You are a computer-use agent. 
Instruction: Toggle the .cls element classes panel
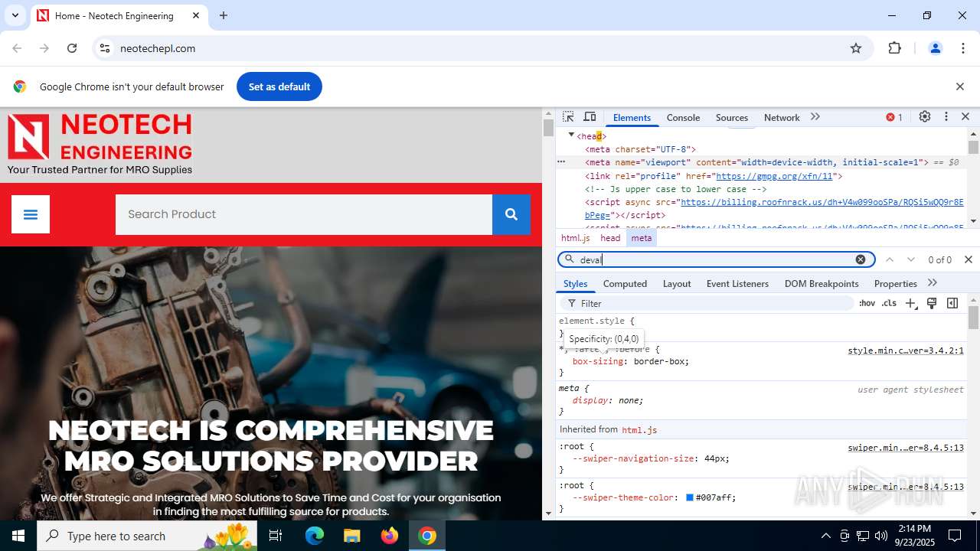point(889,303)
